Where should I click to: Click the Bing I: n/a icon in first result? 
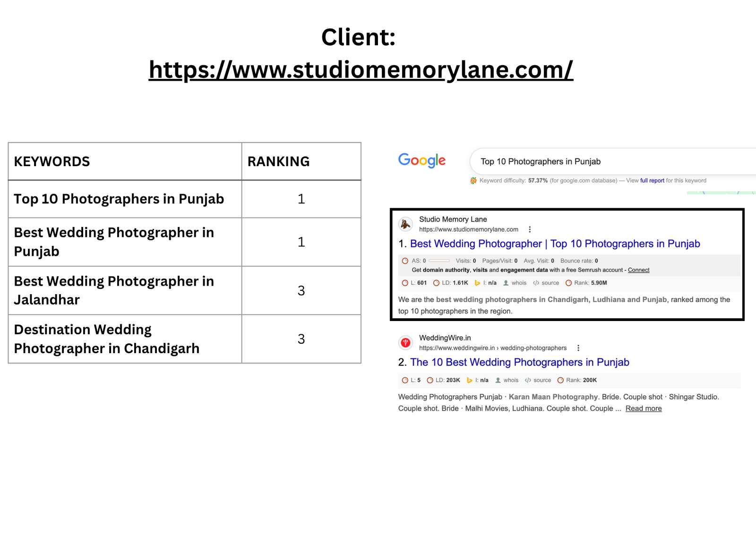[477, 283]
